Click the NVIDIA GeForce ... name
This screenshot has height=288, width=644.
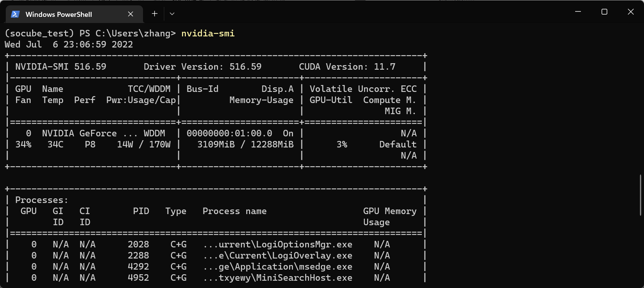click(x=90, y=133)
